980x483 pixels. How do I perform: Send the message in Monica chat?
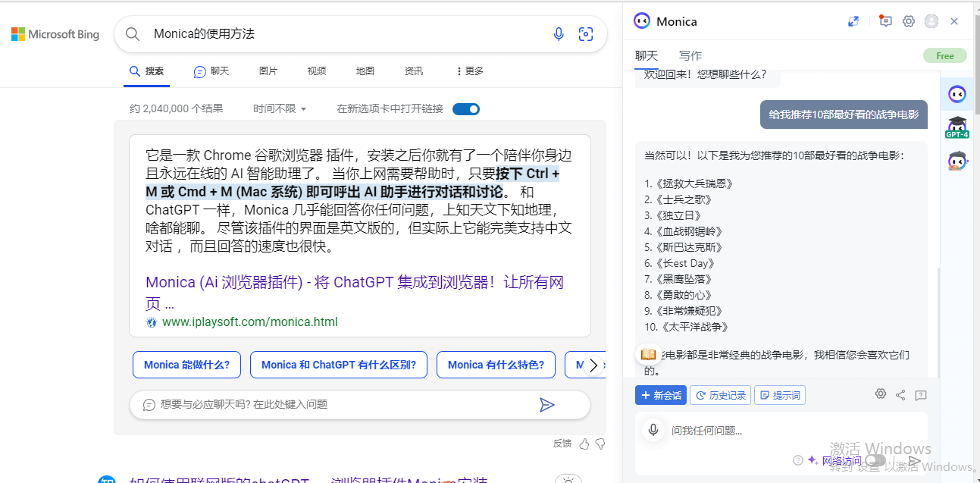pos(915,460)
